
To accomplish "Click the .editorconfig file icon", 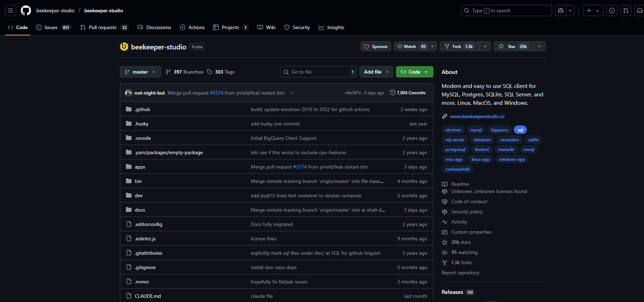I will tap(129, 224).
